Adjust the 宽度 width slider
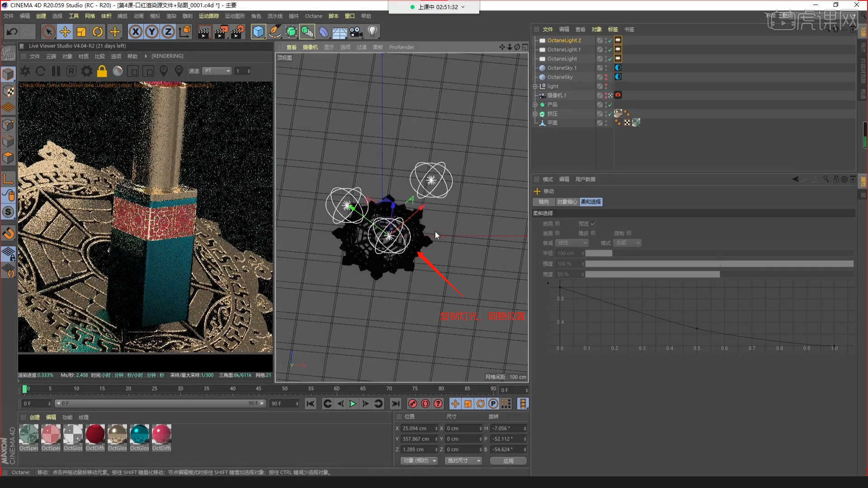 tap(719, 274)
